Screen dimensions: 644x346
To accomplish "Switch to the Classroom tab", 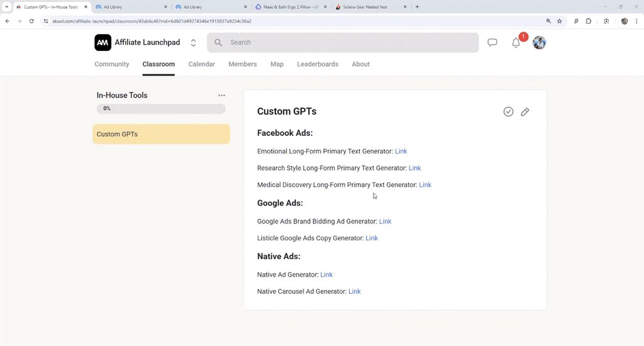I will coord(158,64).
